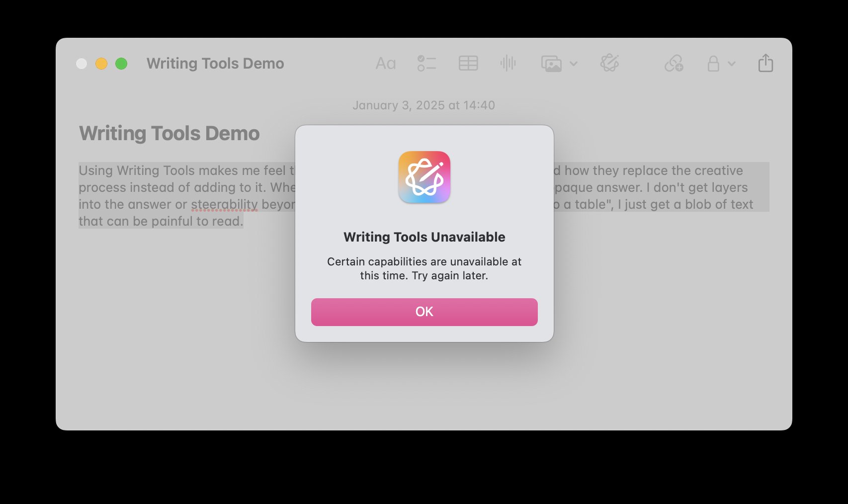Viewport: 848px width, 504px height.
Task: Click the lock note icon
Action: coord(713,64)
